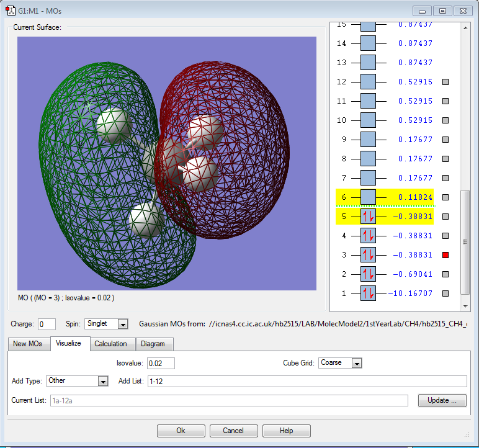Screen dimensions: 479x448
Task: Select the orbital 5 HOMO box
Action: (368, 217)
